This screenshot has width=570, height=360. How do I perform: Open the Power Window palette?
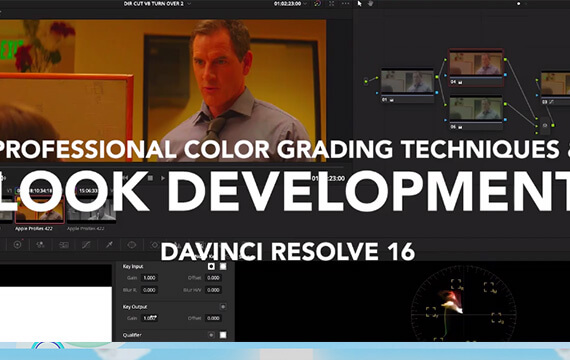tap(132, 245)
